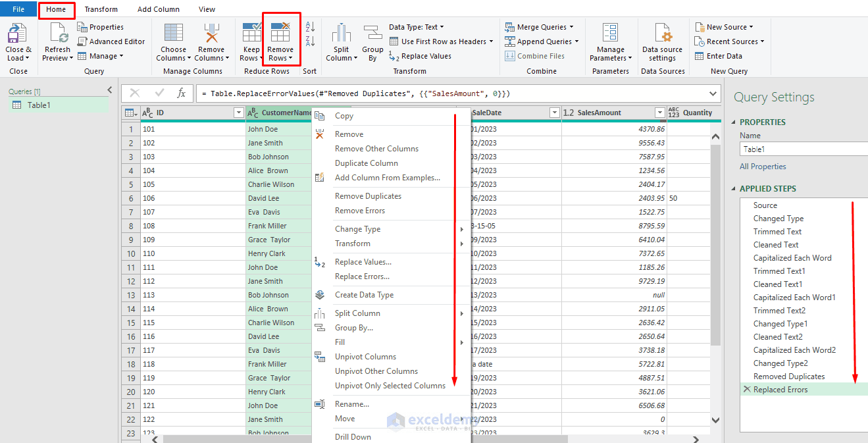Screen dimensions: 868x443
Task: Cancel the formula edit with X icon
Action: click(135, 93)
